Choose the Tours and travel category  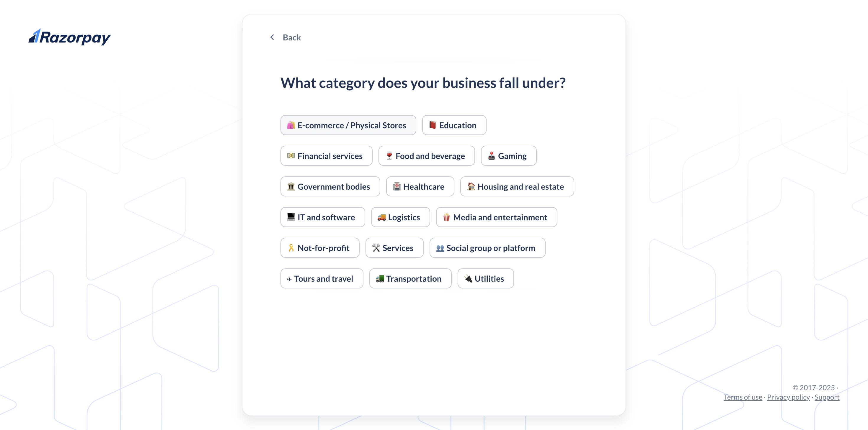tap(322, 278)
